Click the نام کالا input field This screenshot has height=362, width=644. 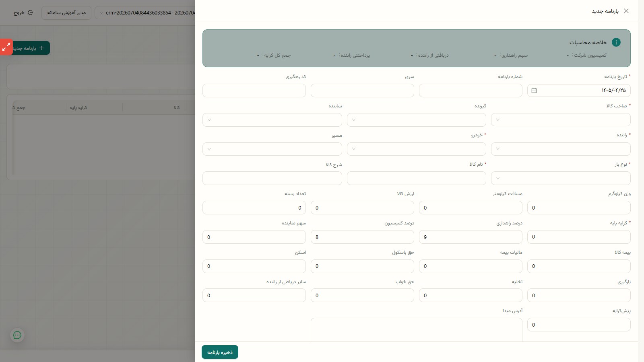click(416, 178)
